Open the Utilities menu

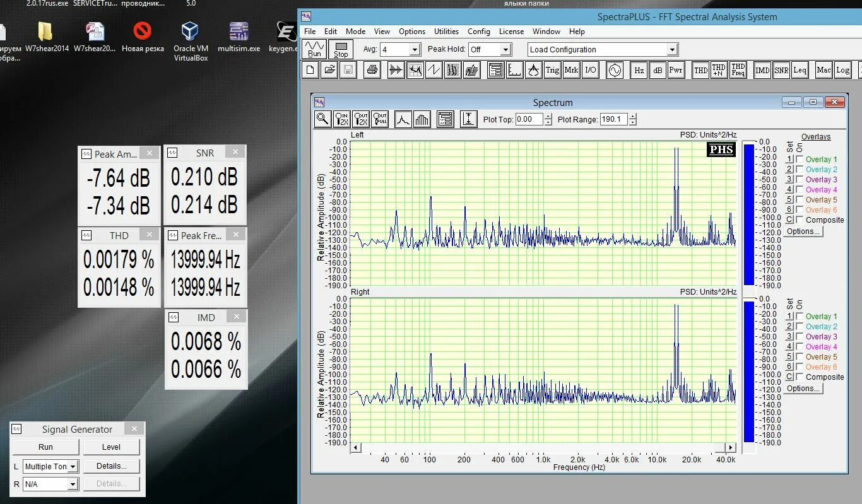446,32
